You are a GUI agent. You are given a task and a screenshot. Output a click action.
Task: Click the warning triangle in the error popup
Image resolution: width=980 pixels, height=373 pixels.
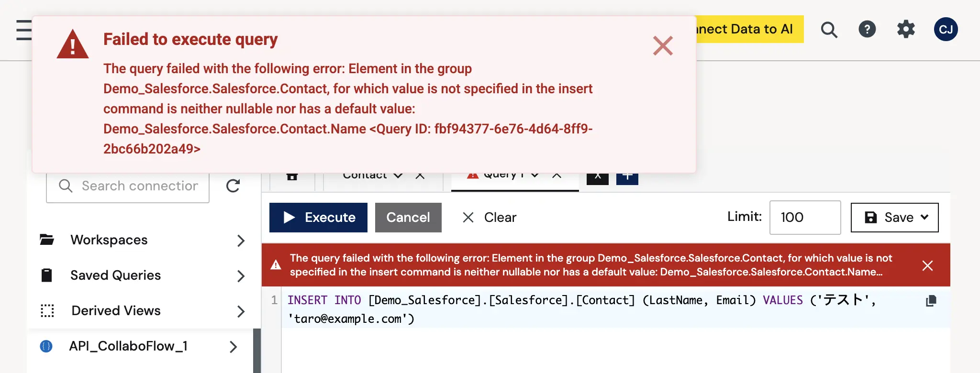73,44
